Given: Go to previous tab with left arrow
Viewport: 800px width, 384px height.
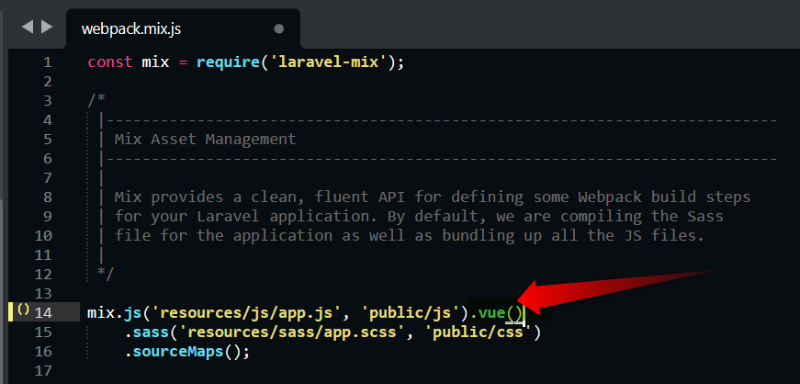Looking at the screenshot, I should point(27,27).
